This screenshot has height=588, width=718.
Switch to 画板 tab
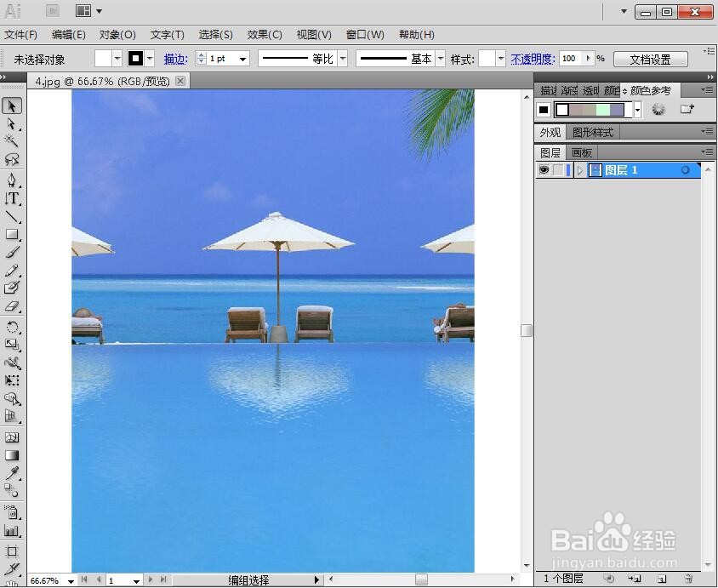pos(582,152)
